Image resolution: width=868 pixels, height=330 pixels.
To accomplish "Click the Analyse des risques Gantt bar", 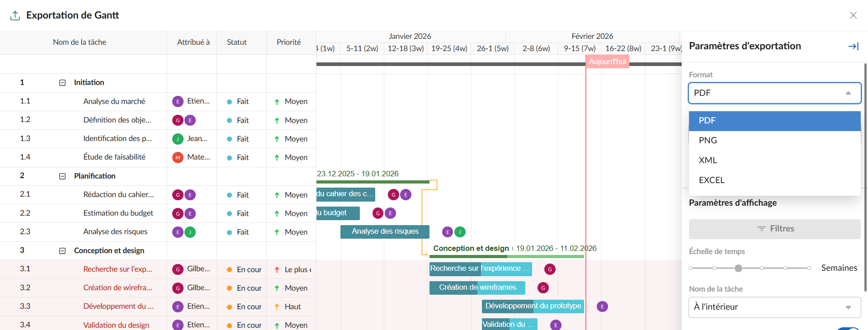I will (385, 231).
